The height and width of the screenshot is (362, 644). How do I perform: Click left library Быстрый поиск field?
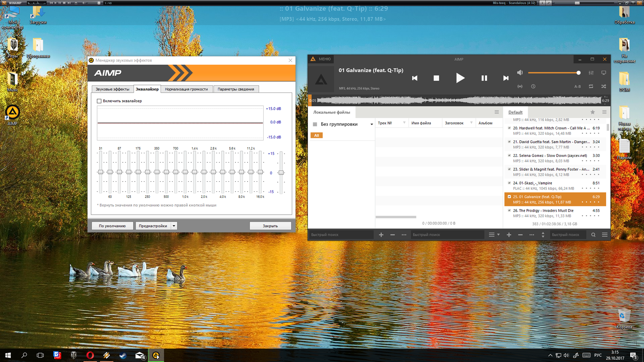(x=341, y=234)
